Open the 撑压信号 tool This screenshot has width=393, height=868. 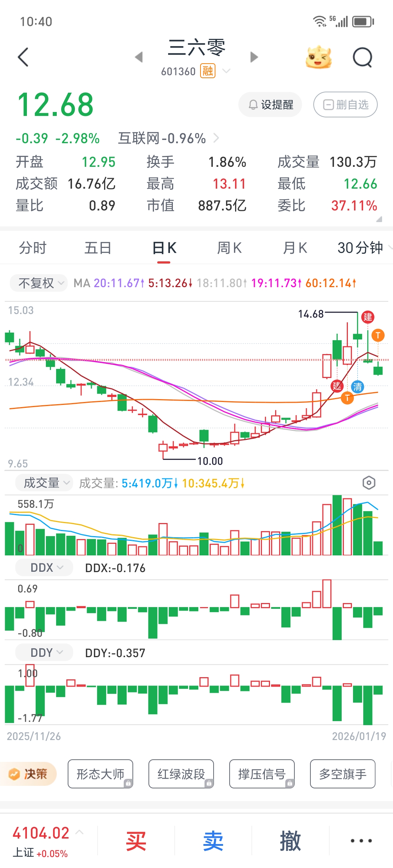pyautogui.click(x=262, y=774)
